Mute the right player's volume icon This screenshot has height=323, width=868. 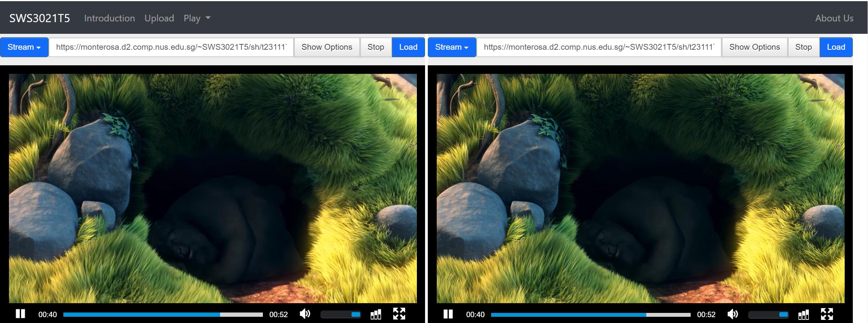tap(733, 314)
